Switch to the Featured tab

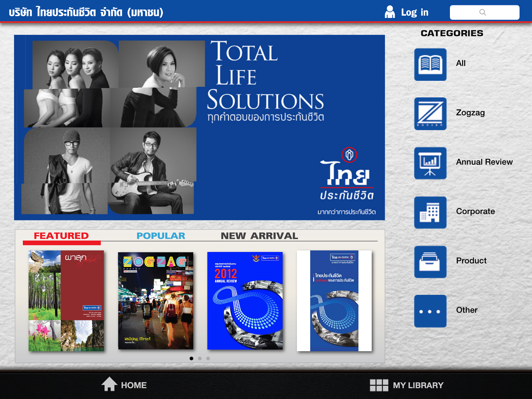pyautogui.click(x=62, y=236)
